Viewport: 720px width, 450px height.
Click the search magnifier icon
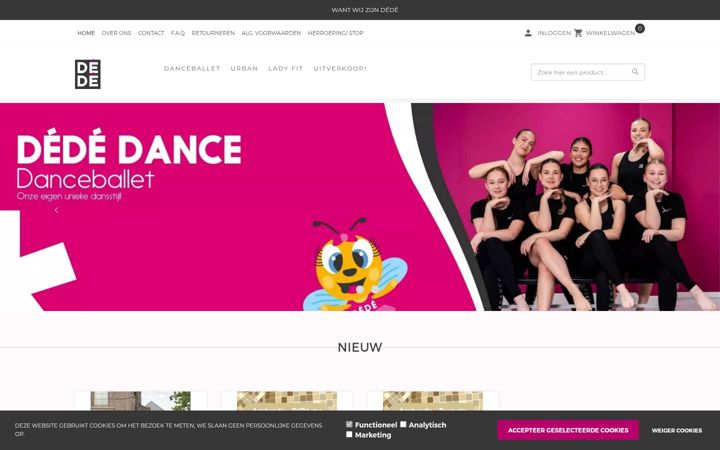coord(635,72)
